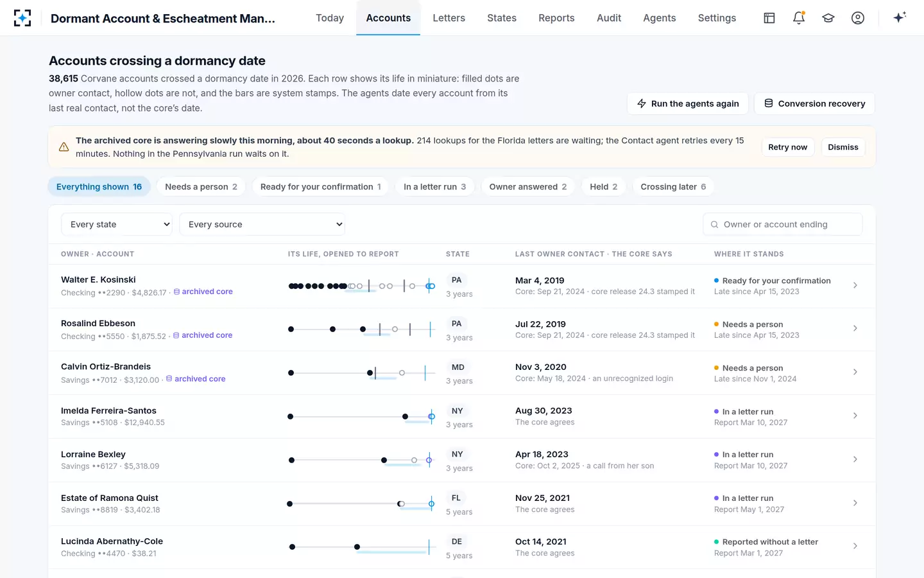Open the States tab
Screen dimensions: 924x578
pos(502,18)
